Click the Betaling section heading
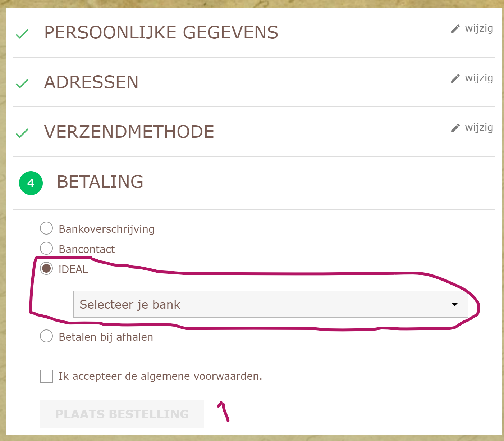 pyautogui.click(x=100, y=182)
